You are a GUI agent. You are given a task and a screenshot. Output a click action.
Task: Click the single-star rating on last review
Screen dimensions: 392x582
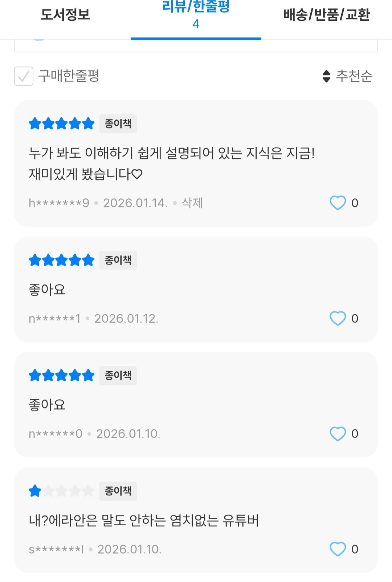pyautogui.click(x=61, y=491)
